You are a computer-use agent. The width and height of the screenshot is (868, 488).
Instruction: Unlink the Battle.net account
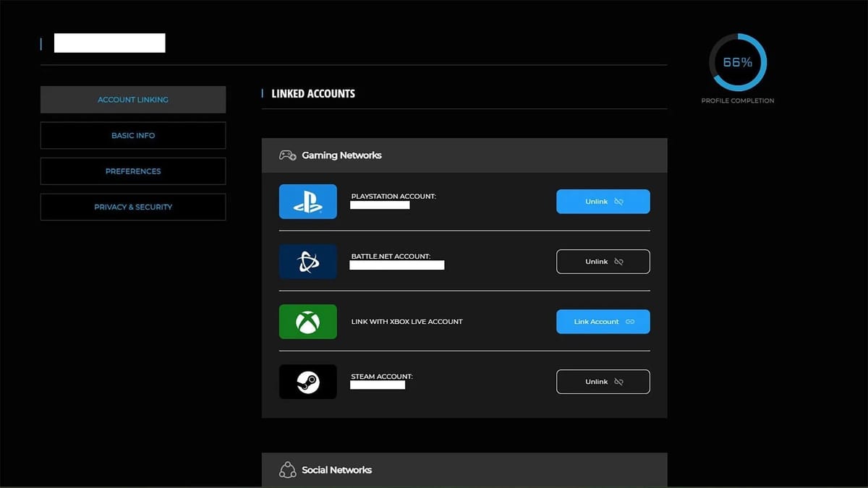pos(603,261)
